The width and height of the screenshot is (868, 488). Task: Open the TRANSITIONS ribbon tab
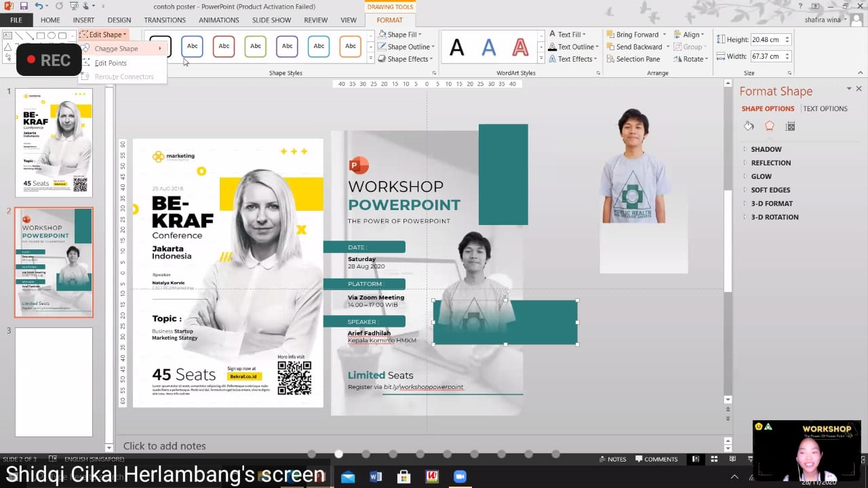pyautogui.click(x=165, y=20)
